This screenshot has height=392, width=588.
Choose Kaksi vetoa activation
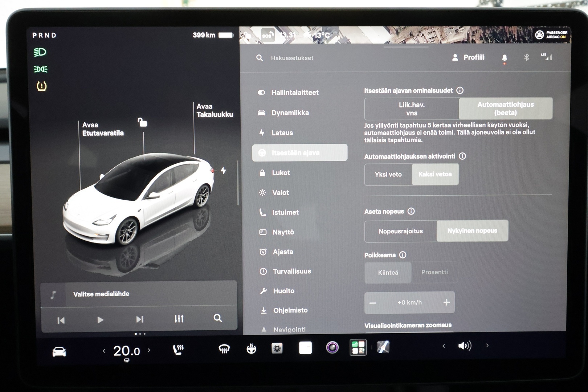coord(435,174)
